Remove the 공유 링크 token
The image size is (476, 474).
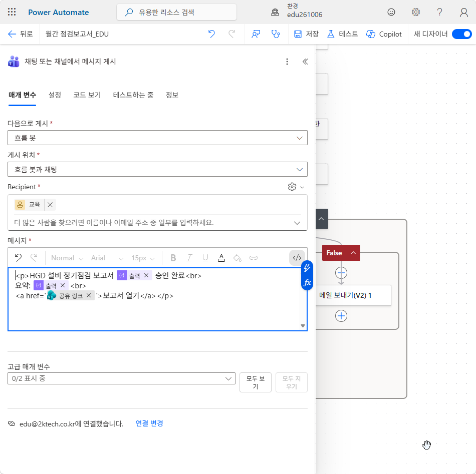(89, 296)
